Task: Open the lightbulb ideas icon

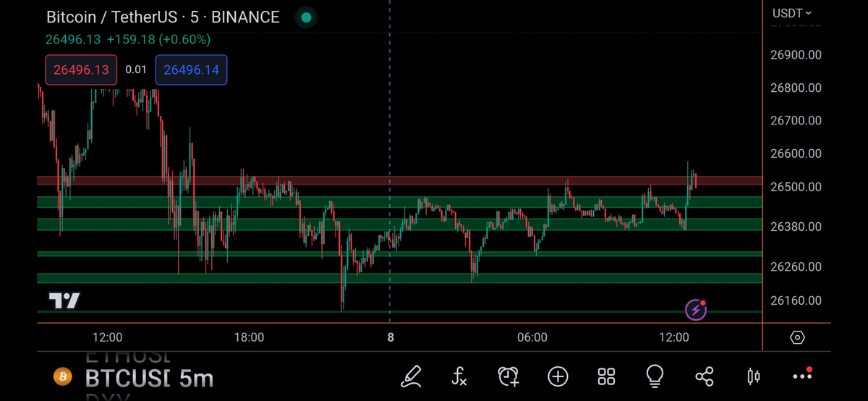Action: tap(655, 376)
